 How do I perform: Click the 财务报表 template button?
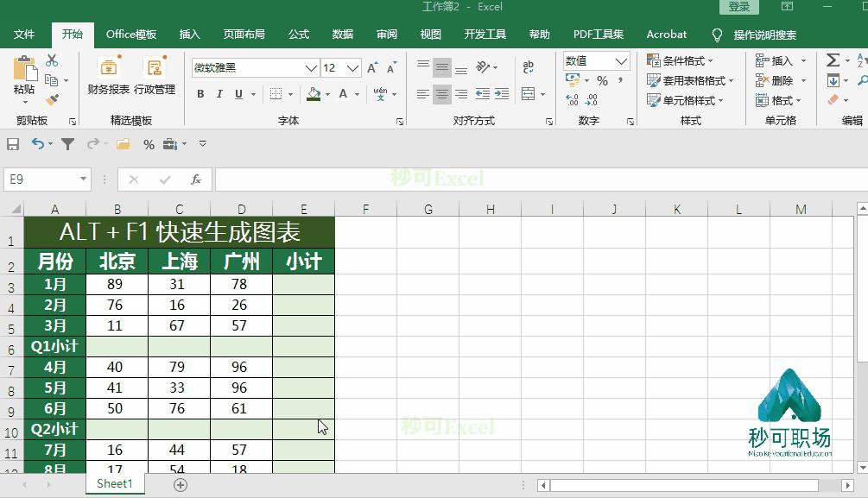[x=109, y=73]
